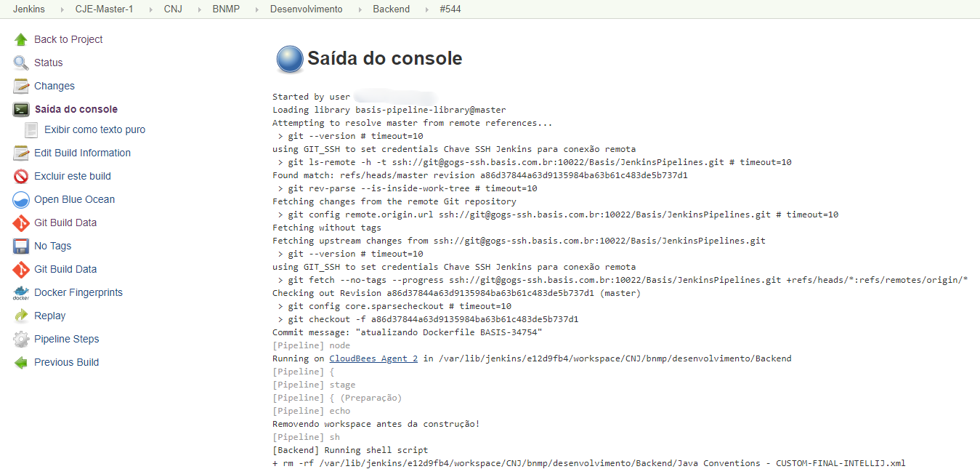Click the green Back to Project arrow icon
This screenshot has height=469, width=980.
[x=21, y=39]
